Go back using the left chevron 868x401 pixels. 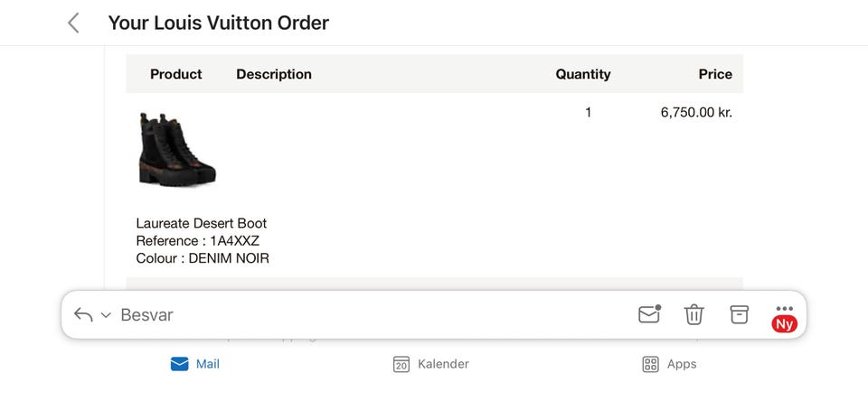coord(74,23)
